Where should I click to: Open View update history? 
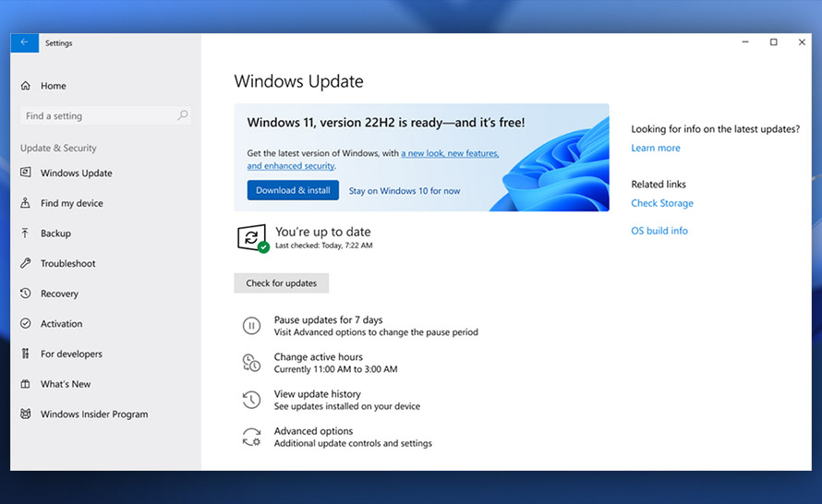317,394
